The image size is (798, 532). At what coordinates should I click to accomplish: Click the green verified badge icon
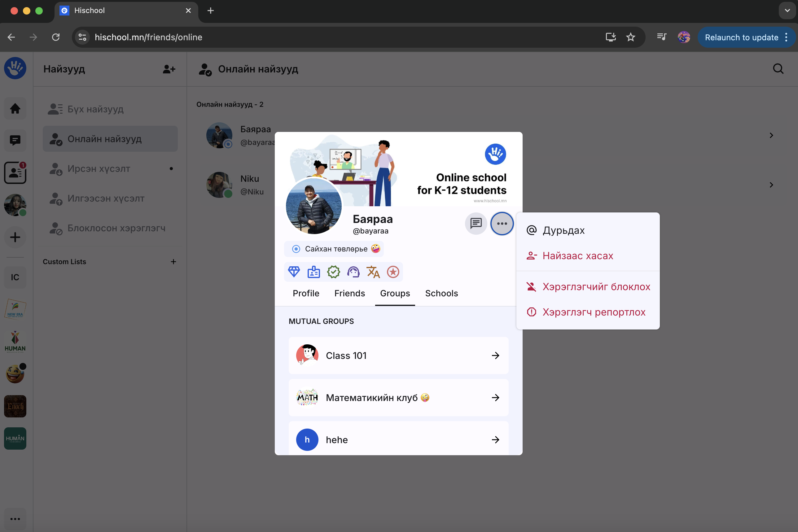pos(333,272)
